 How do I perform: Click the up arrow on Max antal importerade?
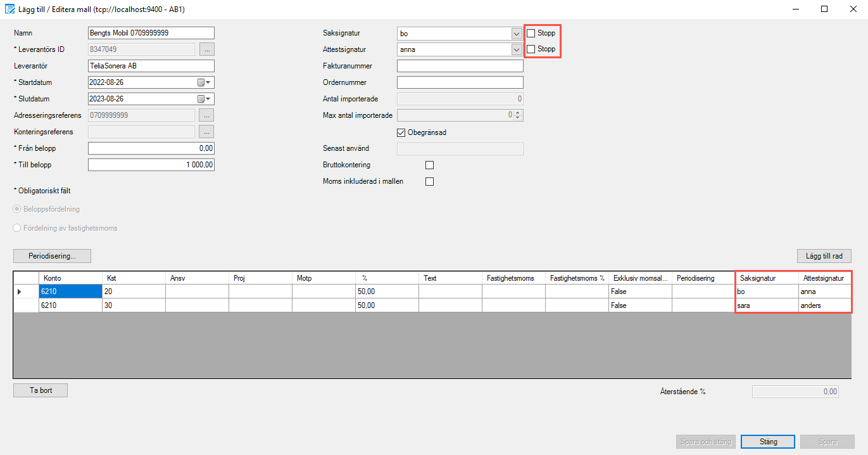click(519, 112)
